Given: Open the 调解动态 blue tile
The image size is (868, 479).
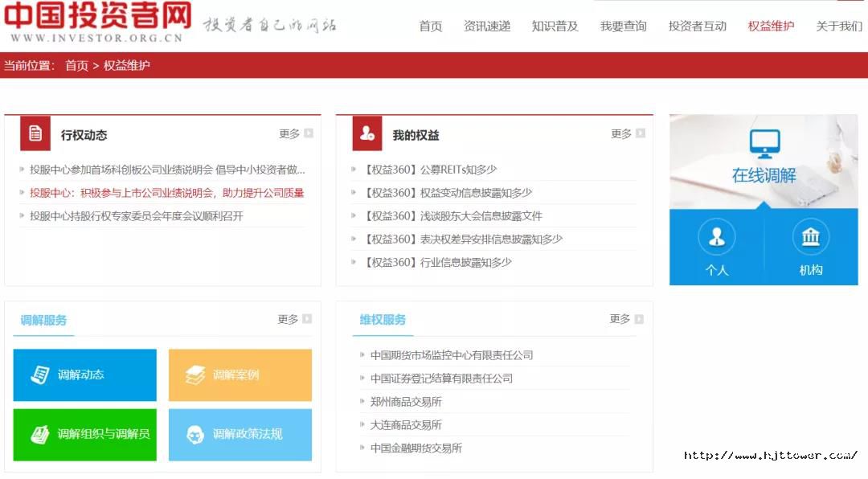Looking at the screenshot, I should 84,375.
